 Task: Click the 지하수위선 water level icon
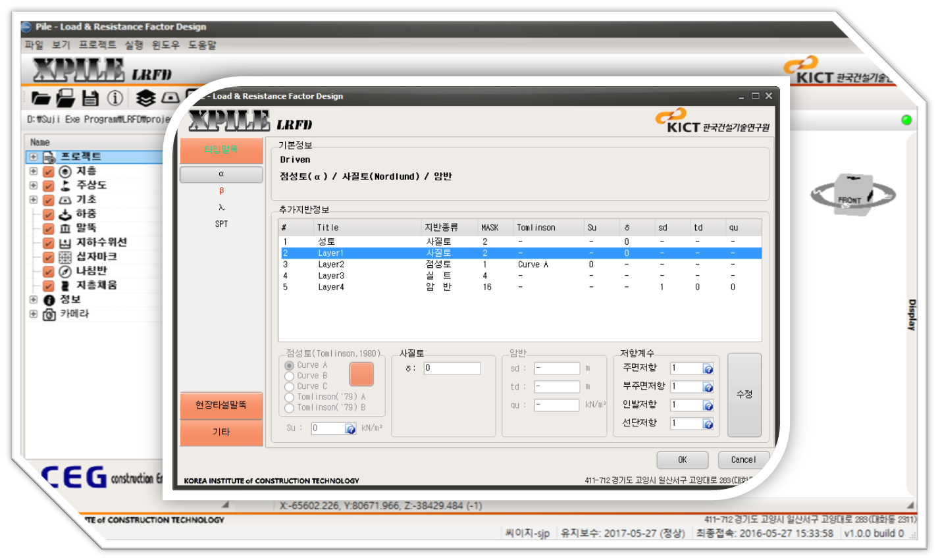(x=65, y=243)
